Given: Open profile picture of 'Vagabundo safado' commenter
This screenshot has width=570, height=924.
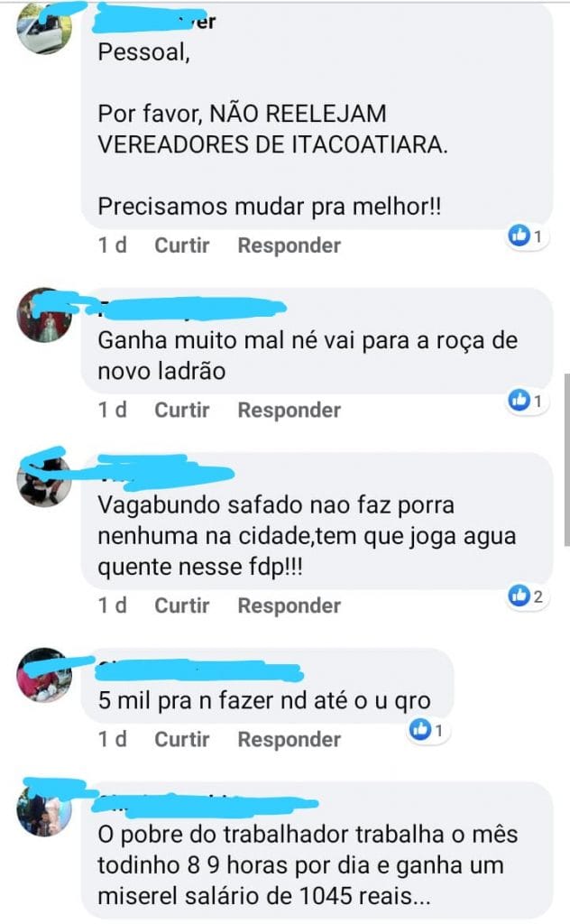Looking at the screenshot, I should click(44, 480).
